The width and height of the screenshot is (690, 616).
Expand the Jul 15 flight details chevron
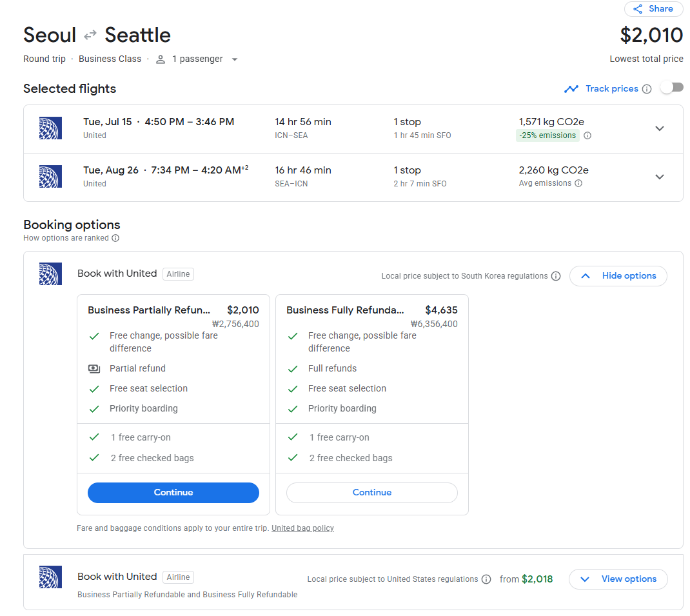pyautogui.click(x=659, y=128)
